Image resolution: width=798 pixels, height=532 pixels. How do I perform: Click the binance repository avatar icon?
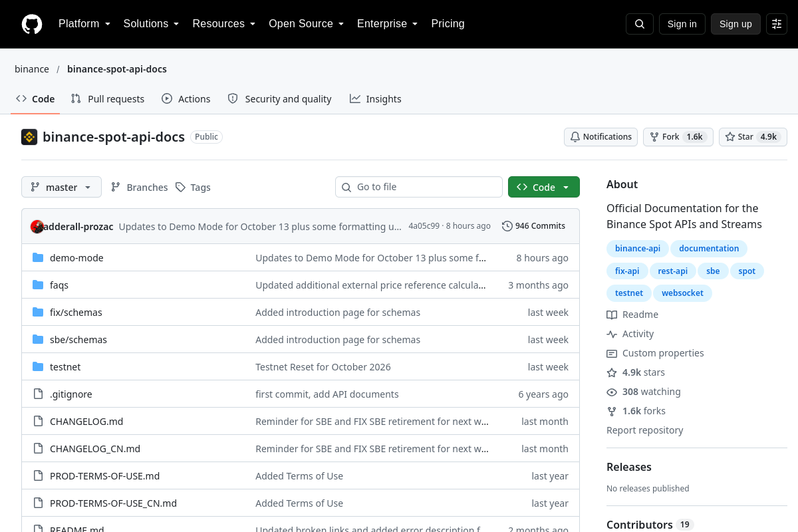coord(29,137)
